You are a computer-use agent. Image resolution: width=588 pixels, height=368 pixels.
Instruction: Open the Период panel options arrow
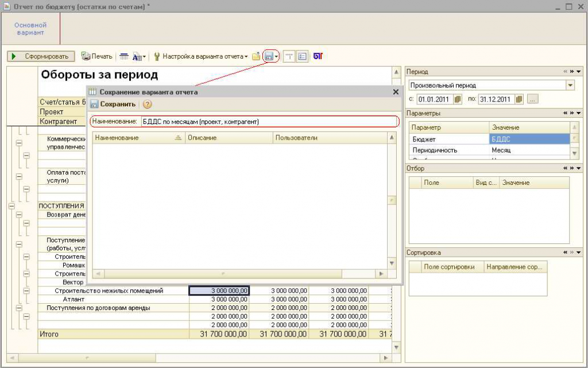coord(579,72)
